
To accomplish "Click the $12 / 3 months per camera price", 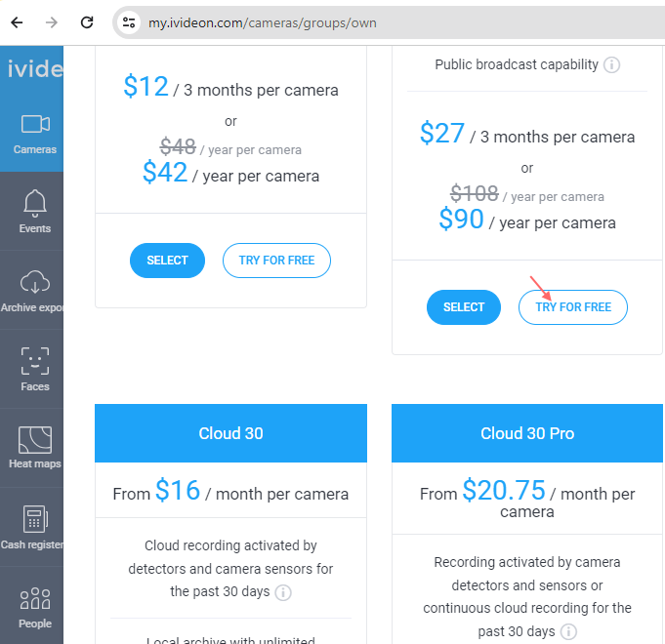I will pos(230,87).
